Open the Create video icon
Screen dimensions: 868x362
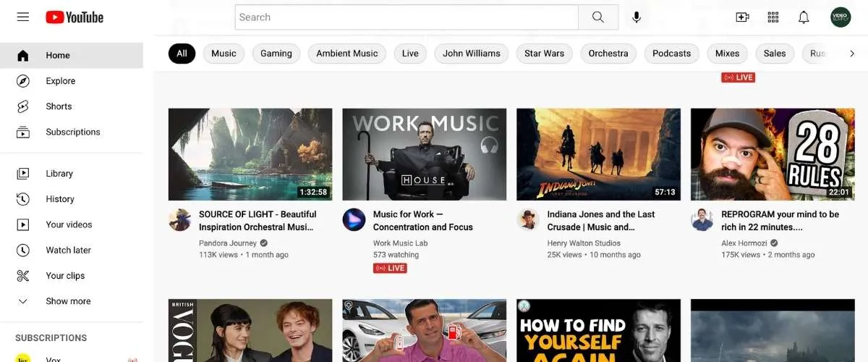pos(742,17)
